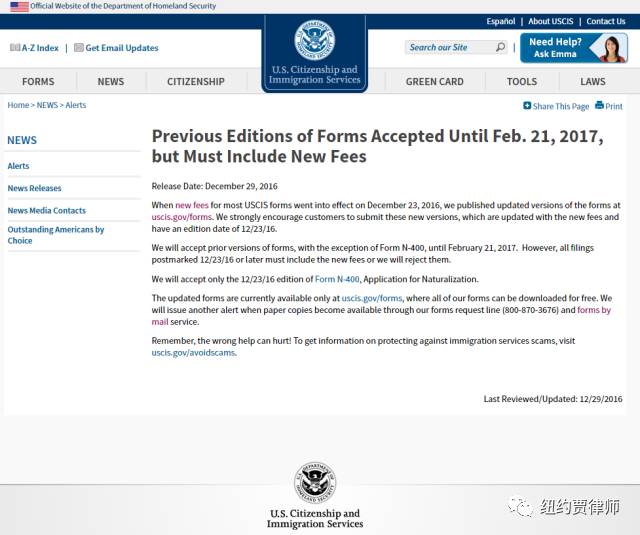Follow first uscis.gov/forms link

[x=182, y=217]
